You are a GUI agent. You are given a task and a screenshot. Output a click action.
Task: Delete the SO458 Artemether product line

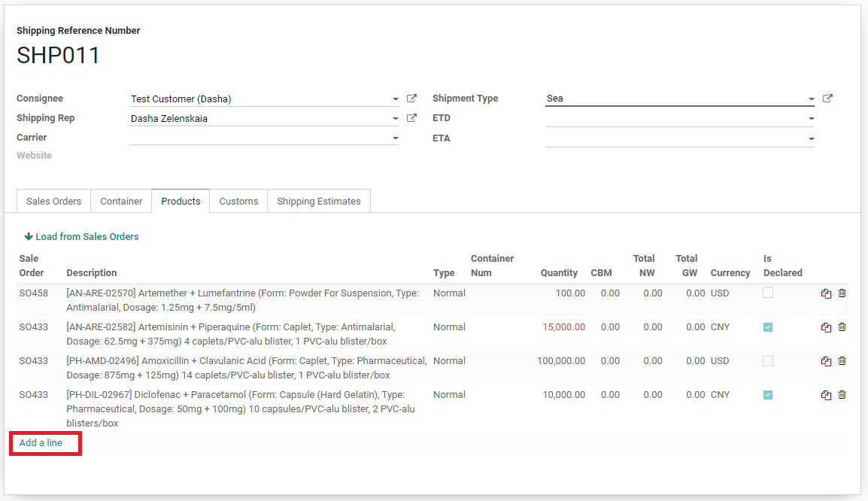click(x=842, y=293)
